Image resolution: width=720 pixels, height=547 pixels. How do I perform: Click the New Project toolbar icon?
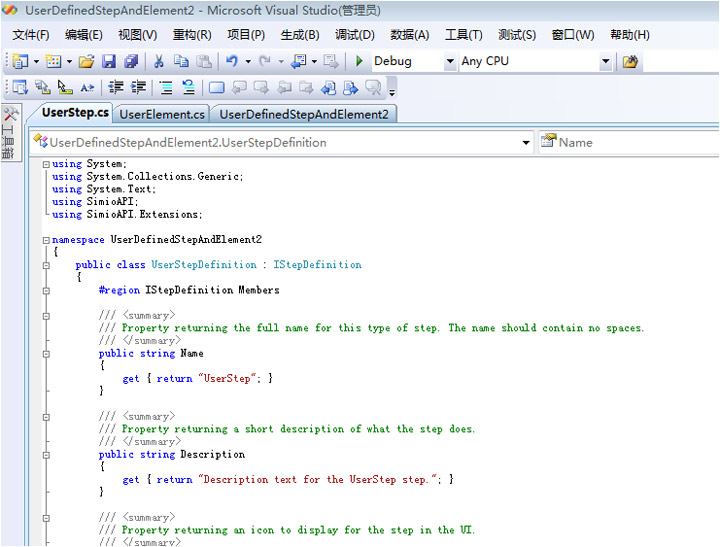[20, 61]
